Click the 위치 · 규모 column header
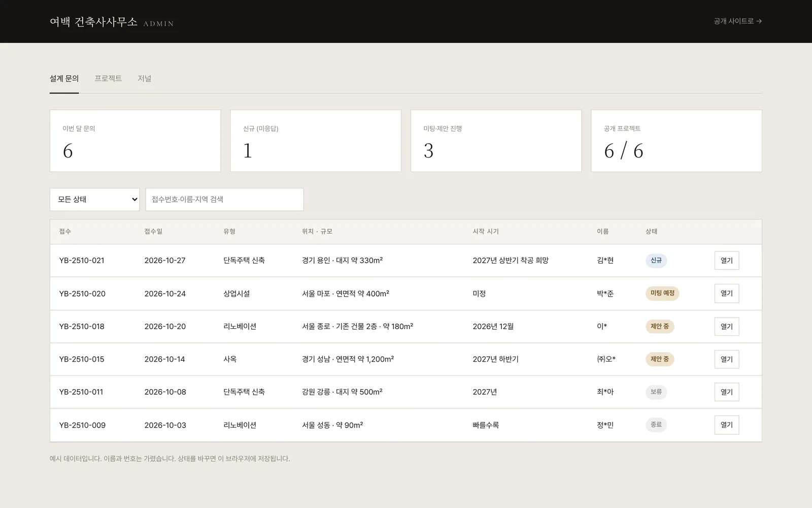812x508 pixels. 317,232
